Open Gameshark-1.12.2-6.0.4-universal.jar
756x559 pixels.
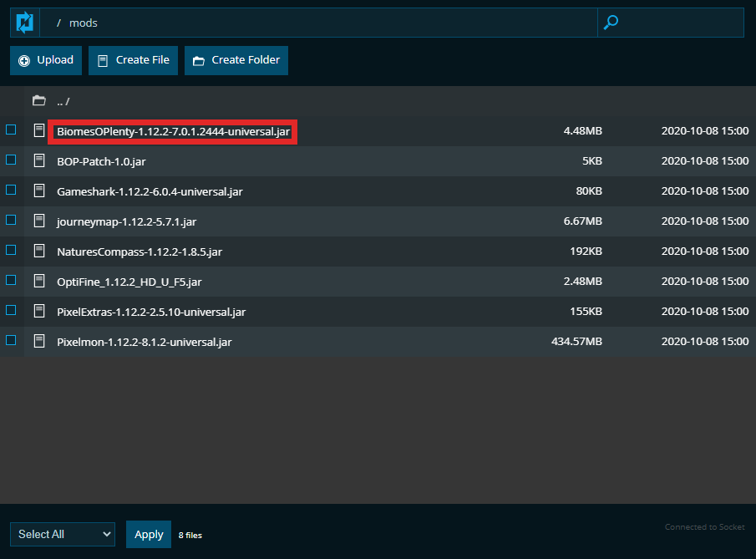coord(150,192)
